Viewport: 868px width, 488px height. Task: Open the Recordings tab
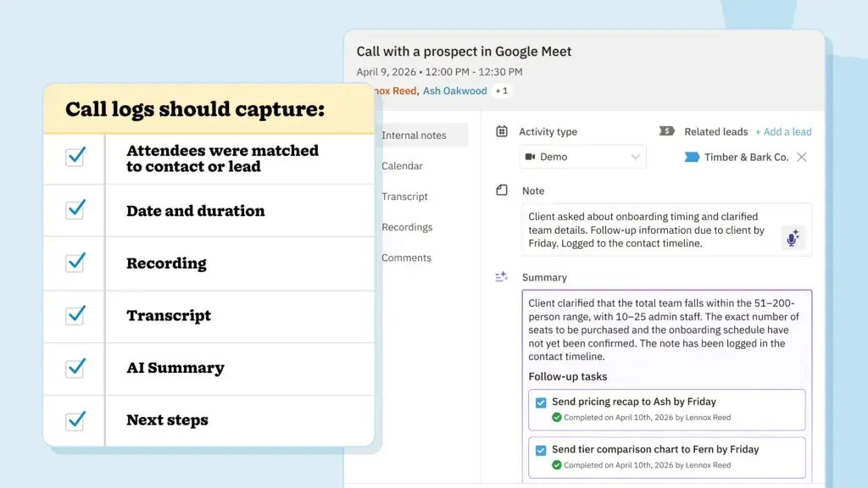(x=407, y=227)
